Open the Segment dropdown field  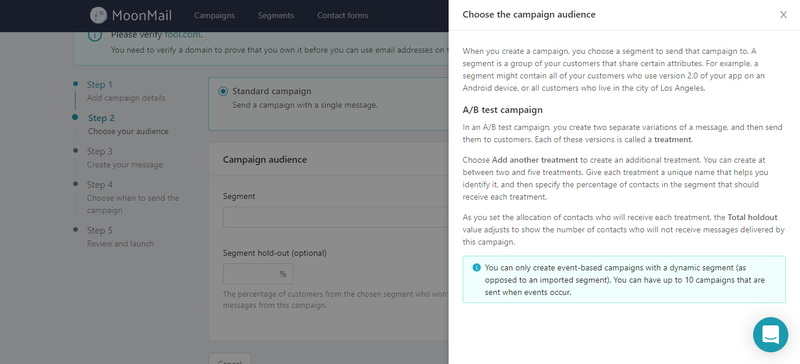pyautogui.click(x=336, y=217)
